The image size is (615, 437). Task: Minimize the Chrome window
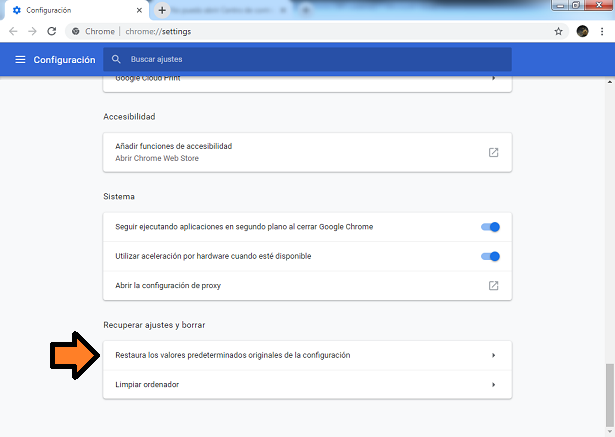560,5
